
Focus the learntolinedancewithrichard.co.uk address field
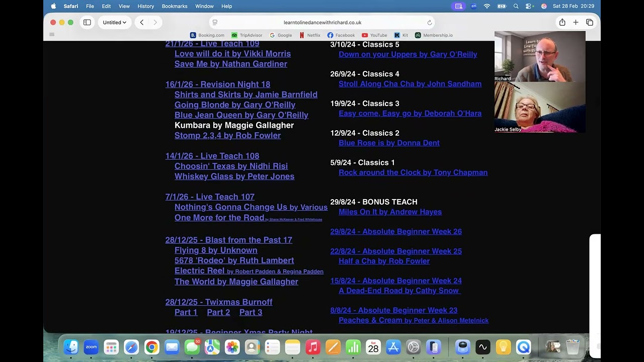coord(322,22)
